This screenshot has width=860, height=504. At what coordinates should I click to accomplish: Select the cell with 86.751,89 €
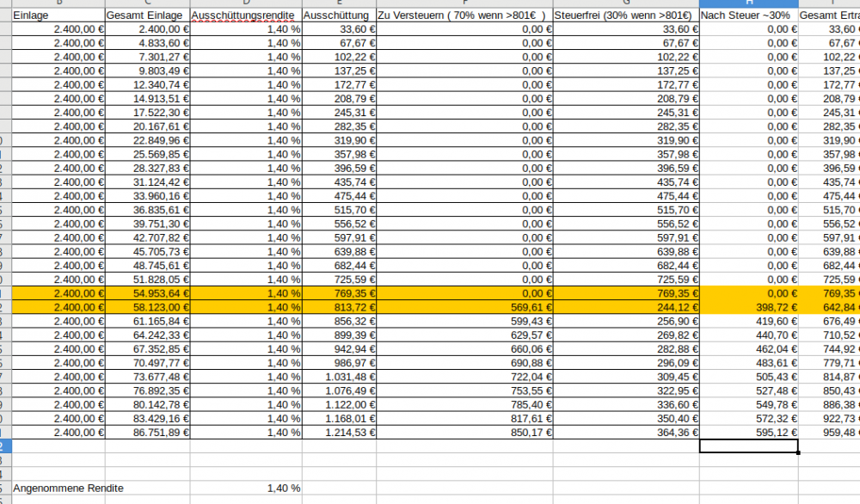(x=148, y=433)
